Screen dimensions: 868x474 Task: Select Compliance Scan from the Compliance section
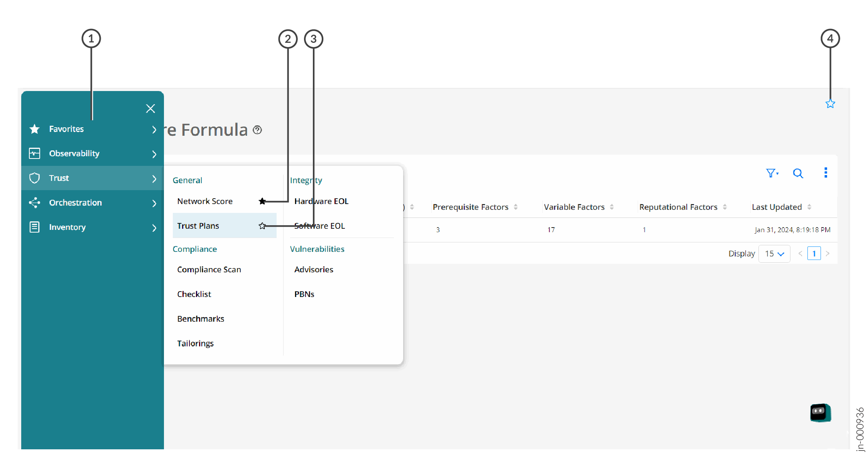tap(209, 269)
